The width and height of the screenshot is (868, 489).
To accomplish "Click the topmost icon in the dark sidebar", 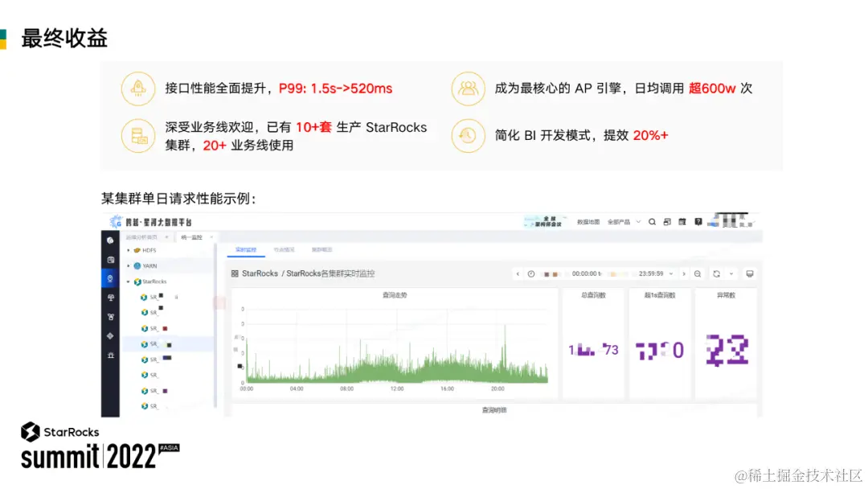I will pyautogui.click(x=110, y=240).
